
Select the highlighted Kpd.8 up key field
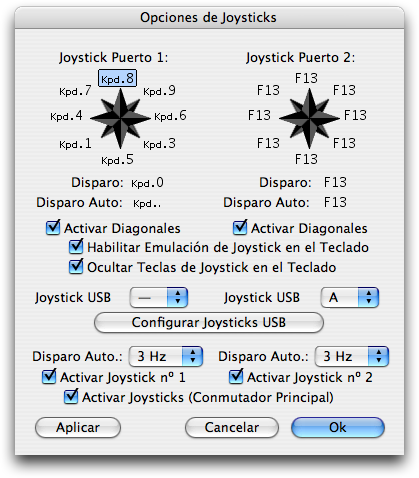(x=117, y=79)
